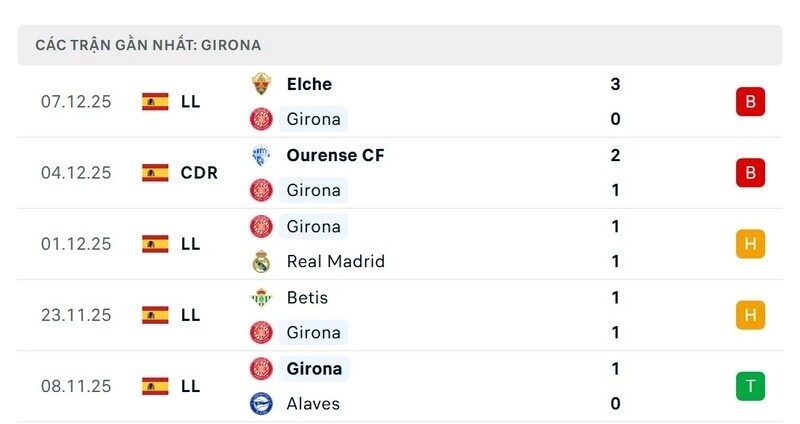Click the 01.12.25 match date
This screenshot has height=424, width=800.
(x=76, y=244)
